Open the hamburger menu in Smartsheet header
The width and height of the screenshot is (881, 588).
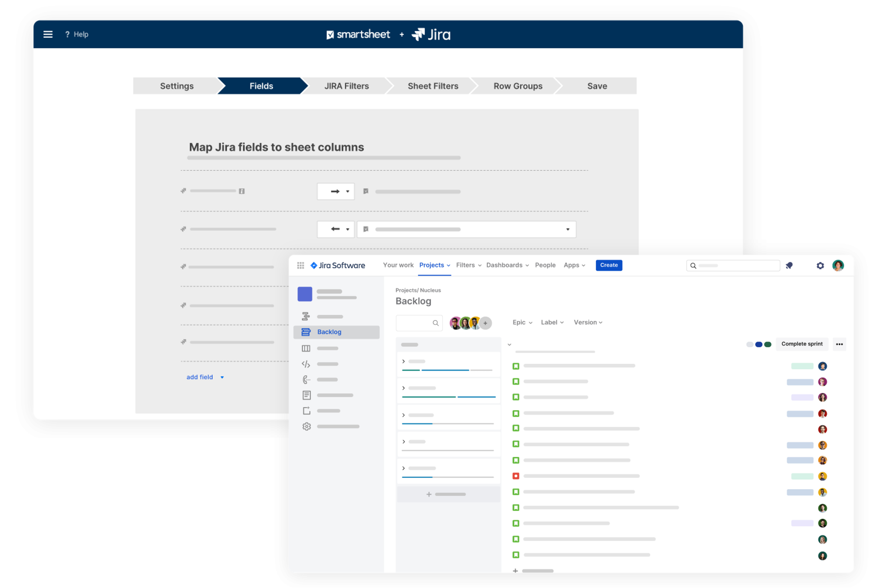click(x=48, y=34)
